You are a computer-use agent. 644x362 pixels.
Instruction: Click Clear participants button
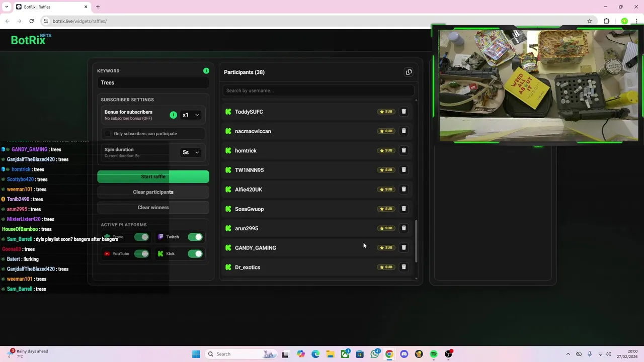pos(153,192)
